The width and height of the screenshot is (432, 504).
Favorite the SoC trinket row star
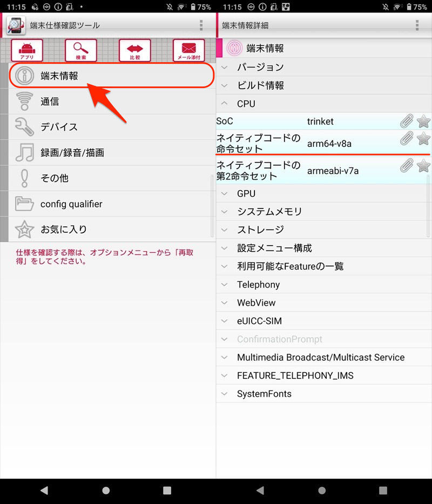click(424, 121)
